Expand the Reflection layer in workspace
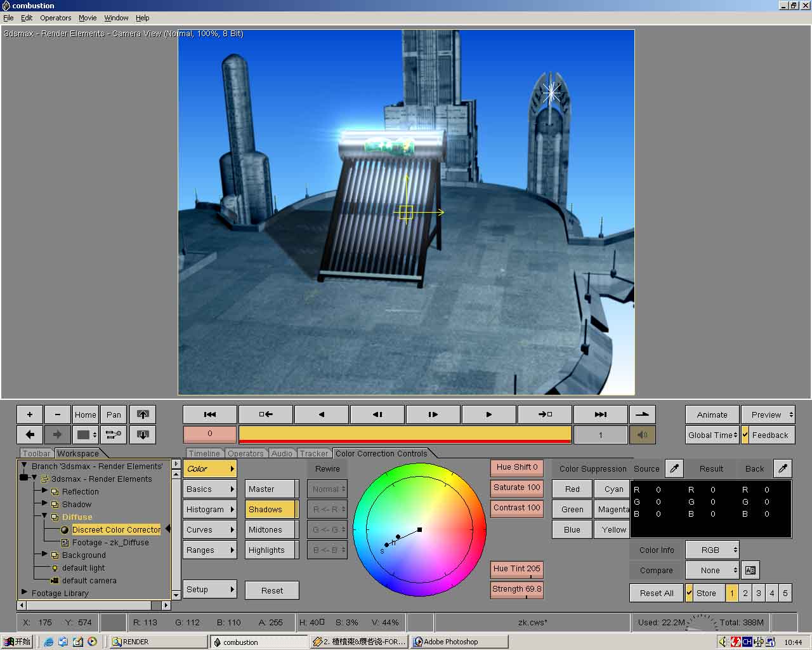 click(44, 491)
